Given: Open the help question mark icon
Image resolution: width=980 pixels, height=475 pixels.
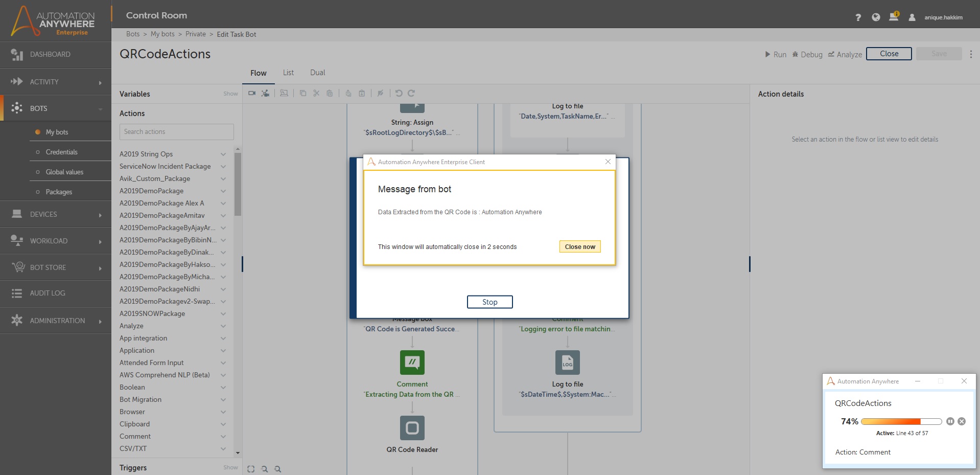Looking at the screenshot, I should pos(858,17).
